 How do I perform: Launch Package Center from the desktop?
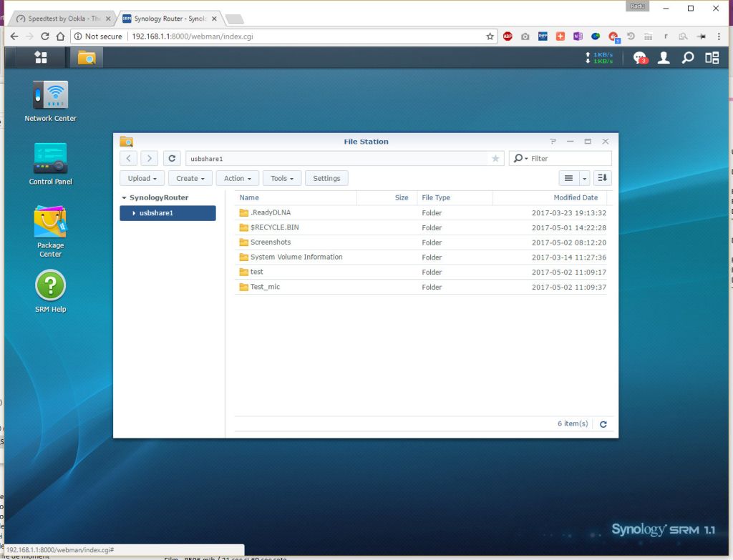pyautogui.click(x=50, y=222)
